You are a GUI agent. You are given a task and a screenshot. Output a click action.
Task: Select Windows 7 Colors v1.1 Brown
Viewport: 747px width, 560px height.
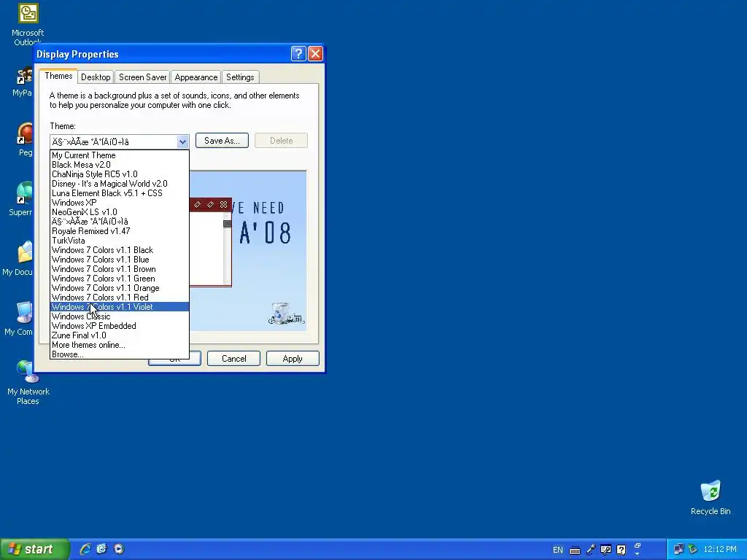(x=120, y=269)
